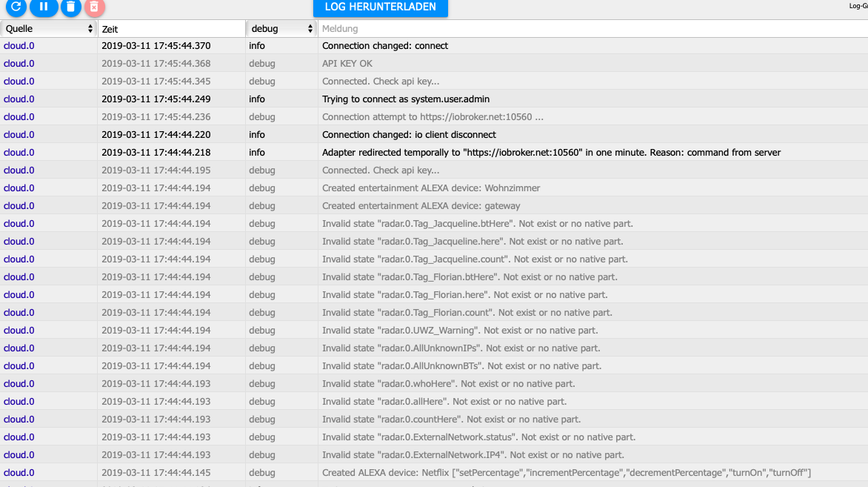Click timestamp 2019-03-11 17:44:44.145
Viewport: 868px width, 487px height.
click(x=156, y=473)
